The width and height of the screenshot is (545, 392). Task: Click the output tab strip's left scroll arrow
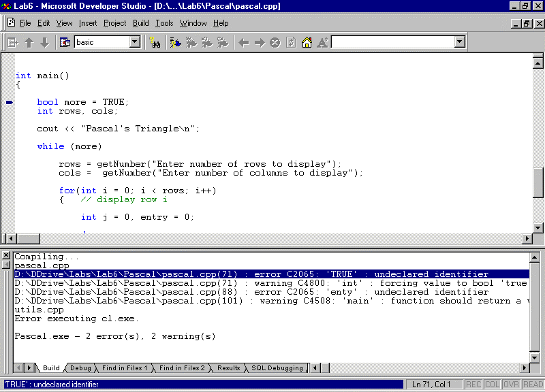[19, 367]
